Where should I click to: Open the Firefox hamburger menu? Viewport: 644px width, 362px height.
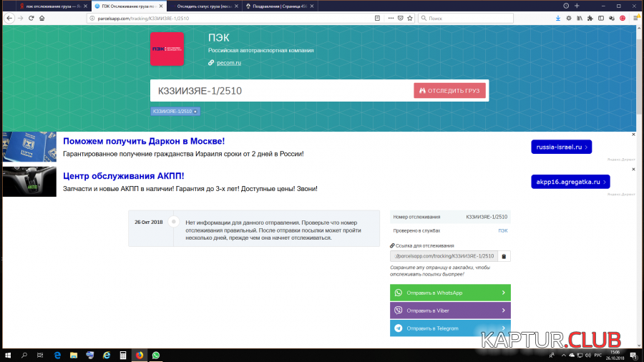[636, 18]
